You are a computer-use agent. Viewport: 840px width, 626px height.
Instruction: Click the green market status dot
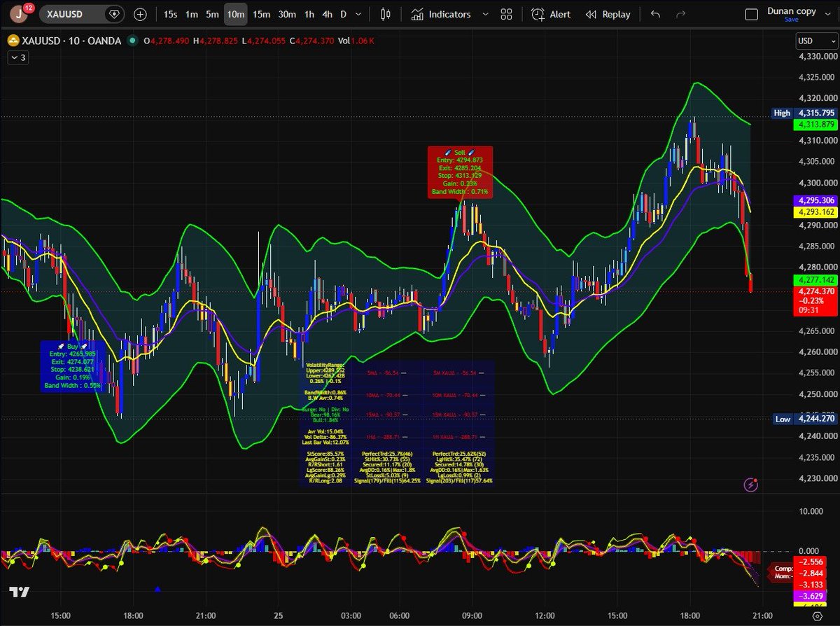click(x=132, y=41)
